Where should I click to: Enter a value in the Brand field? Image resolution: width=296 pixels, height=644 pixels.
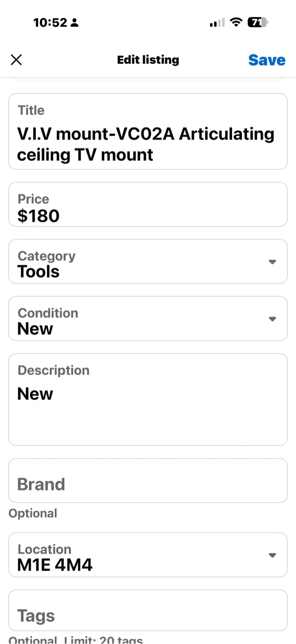coord(148,484)
